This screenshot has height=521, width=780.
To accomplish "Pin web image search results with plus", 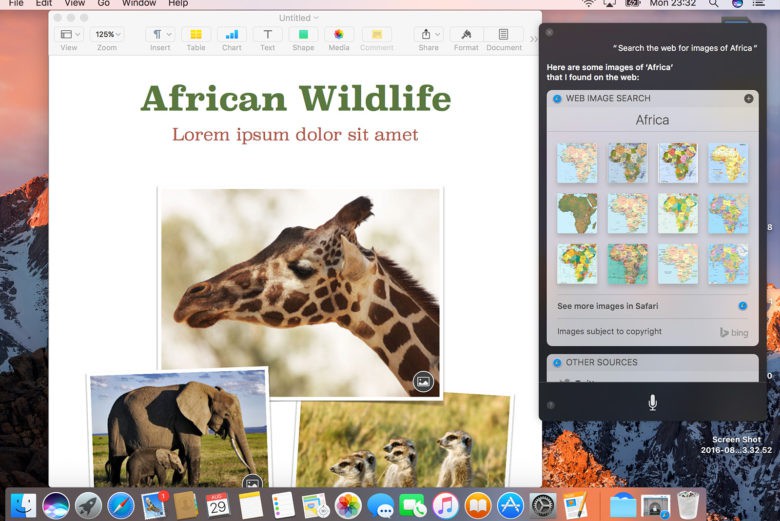I will (748, 98).
